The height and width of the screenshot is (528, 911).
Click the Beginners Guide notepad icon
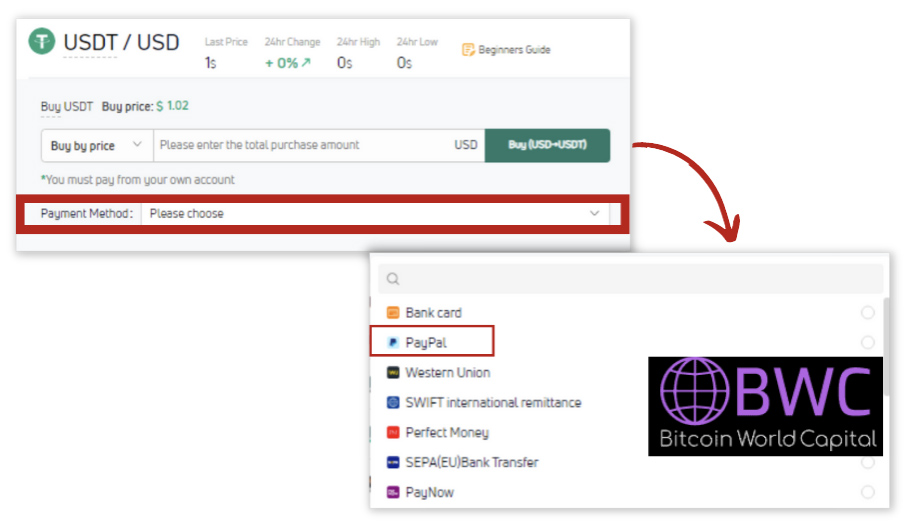(x=468, y=50)
